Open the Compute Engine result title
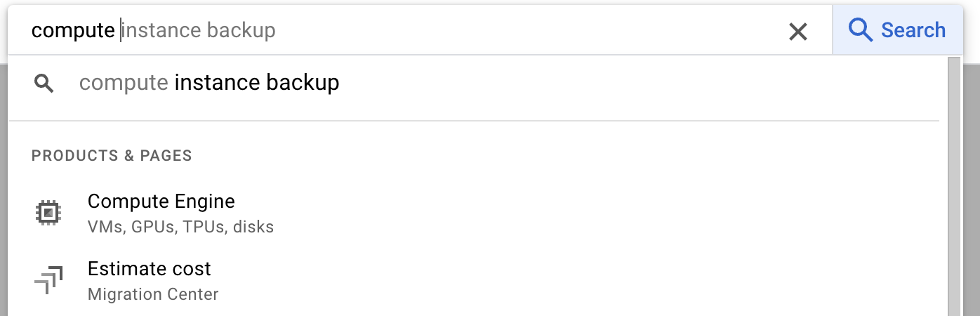This screenshot has height=316, width=980. (161, 202)
